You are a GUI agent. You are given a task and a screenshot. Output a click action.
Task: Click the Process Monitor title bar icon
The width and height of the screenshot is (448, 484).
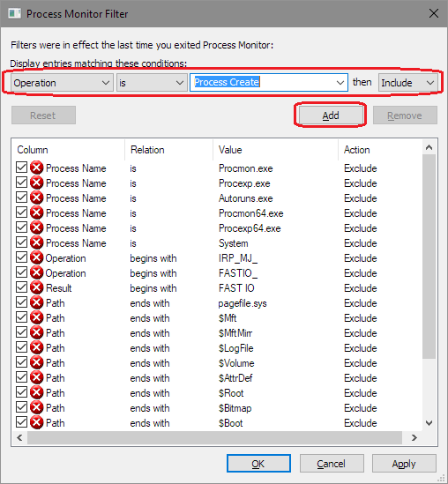pyautogui.click(x=14, y=14)
